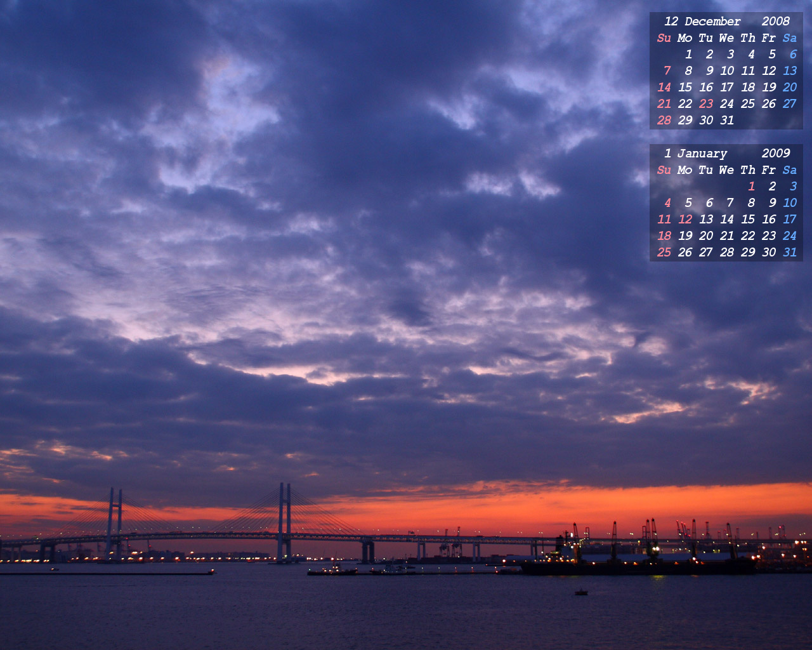This screenshot has width=812, height=650.
Task: Select December 6 in the calendar
Action: [793, 54]
